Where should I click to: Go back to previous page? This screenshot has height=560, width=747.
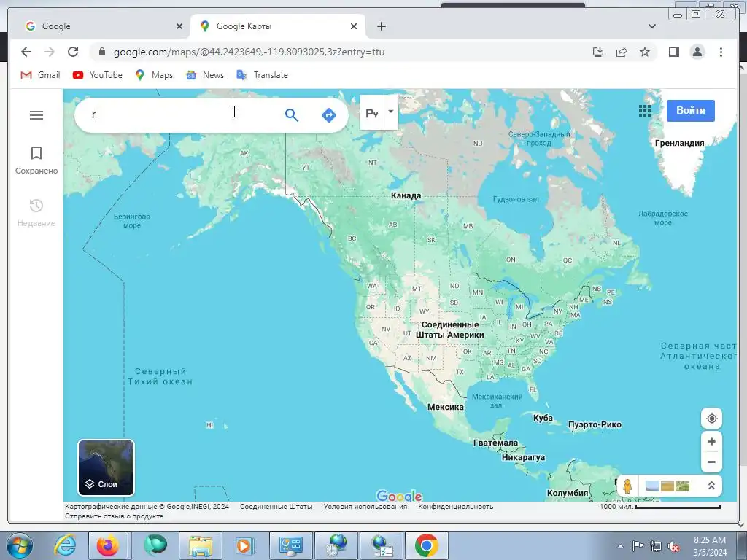[x=26, y=52]
